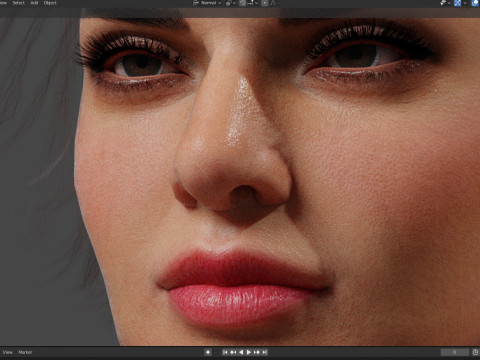Open proportional editing falloff selector

pos(273,3)
